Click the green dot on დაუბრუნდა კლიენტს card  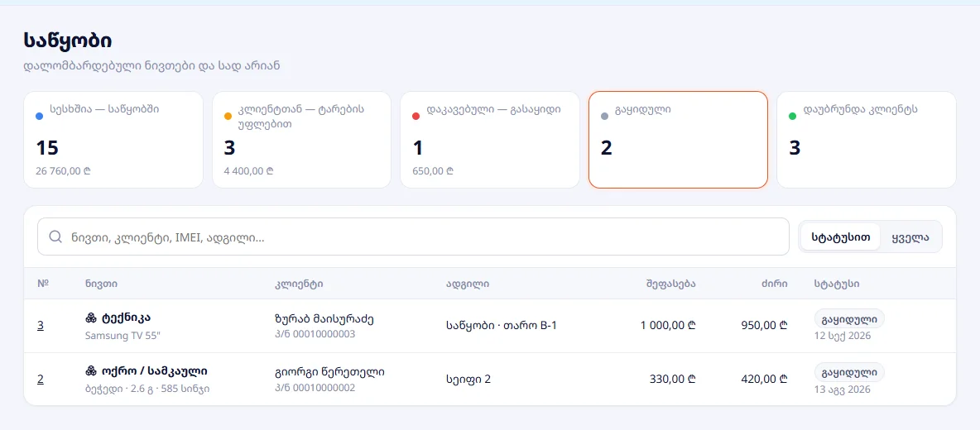click(x=792, y=116)
